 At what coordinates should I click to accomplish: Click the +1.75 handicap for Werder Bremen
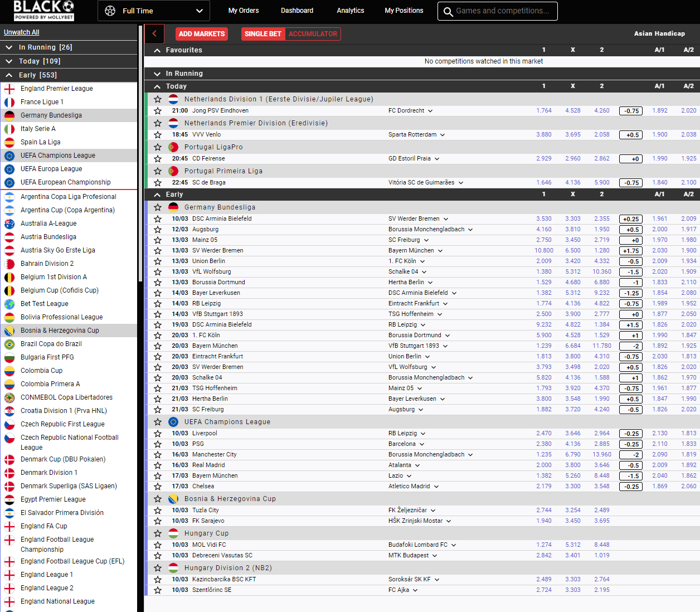pos(631,251)
